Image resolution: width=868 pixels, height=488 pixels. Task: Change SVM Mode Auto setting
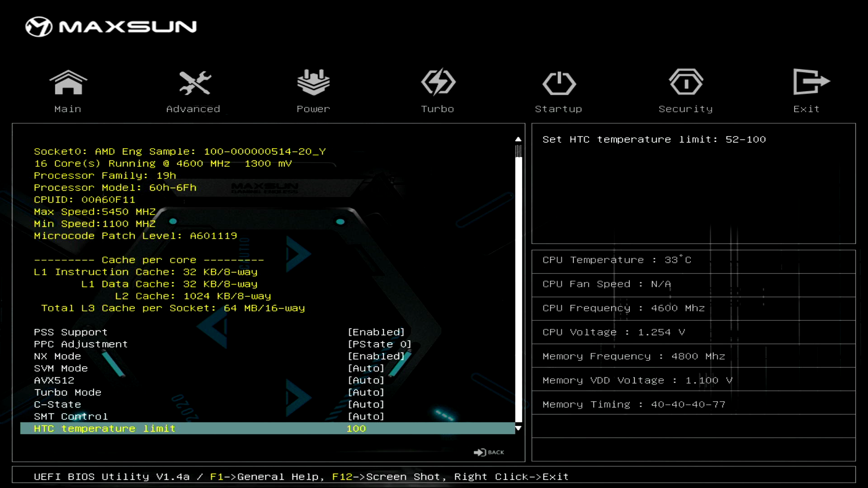(366, 368)
